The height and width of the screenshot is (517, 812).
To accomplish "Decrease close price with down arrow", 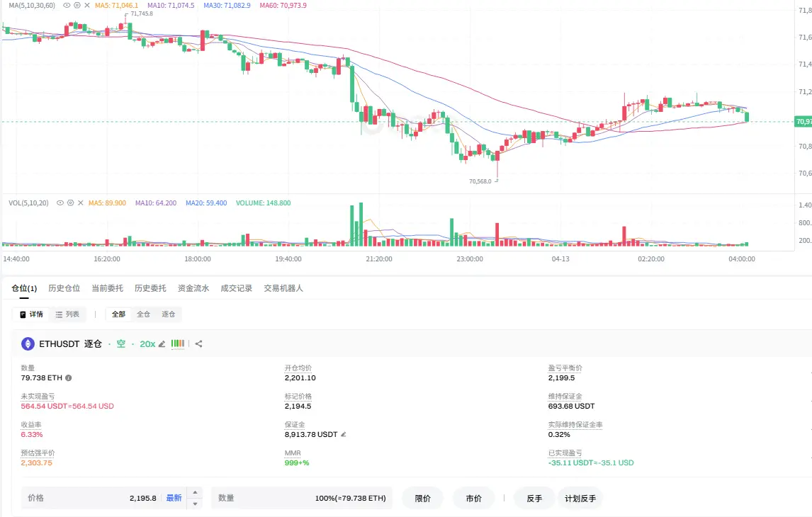I will pos(196,504).
